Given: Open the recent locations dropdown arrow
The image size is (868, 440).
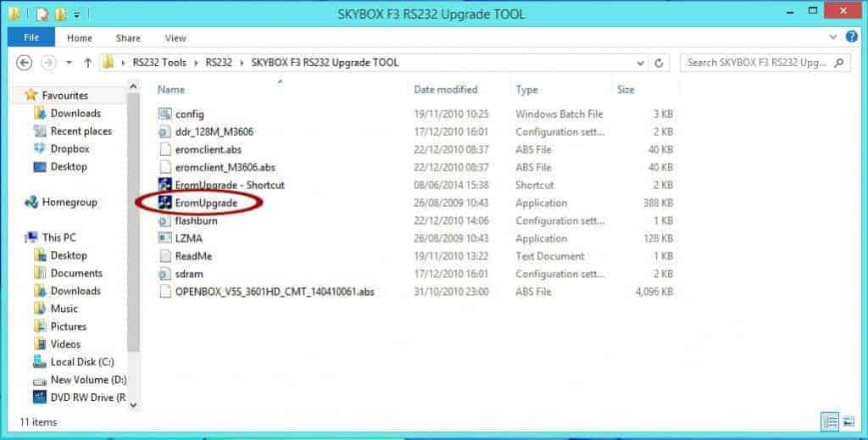Looking at the screenshot, I should pos(70,63).
